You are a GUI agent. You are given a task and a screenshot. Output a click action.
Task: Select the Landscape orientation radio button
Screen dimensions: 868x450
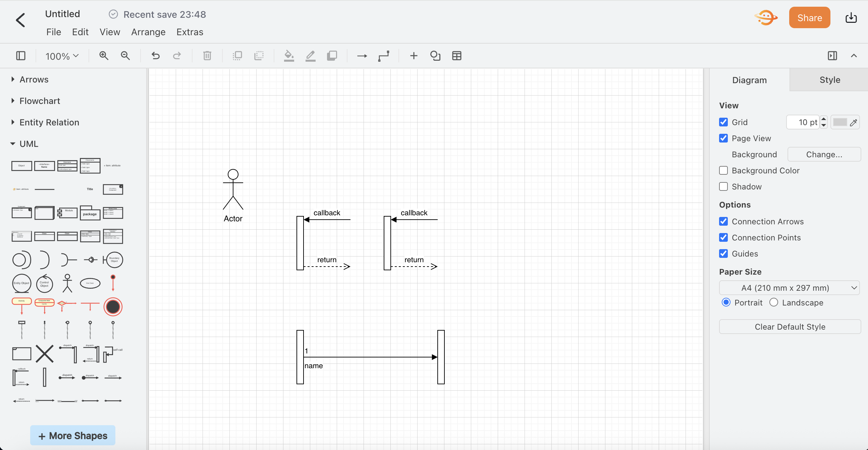[x=774, y=302]
